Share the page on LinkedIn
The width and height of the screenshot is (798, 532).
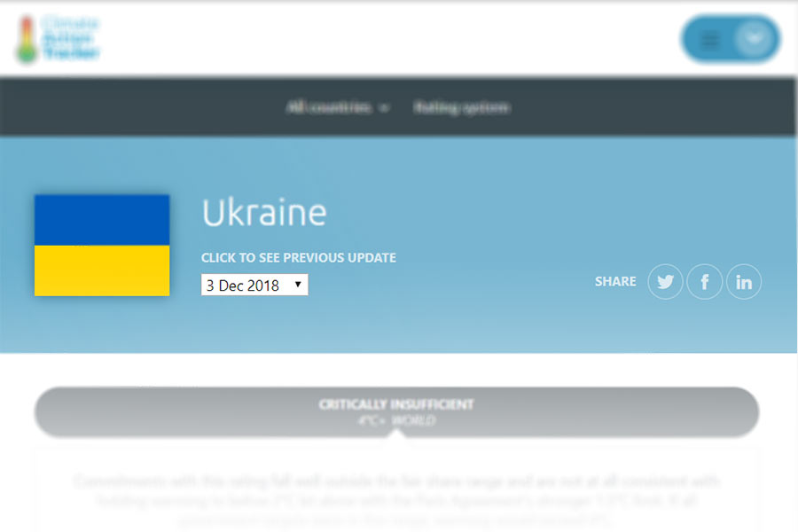(x=744, y=282)
